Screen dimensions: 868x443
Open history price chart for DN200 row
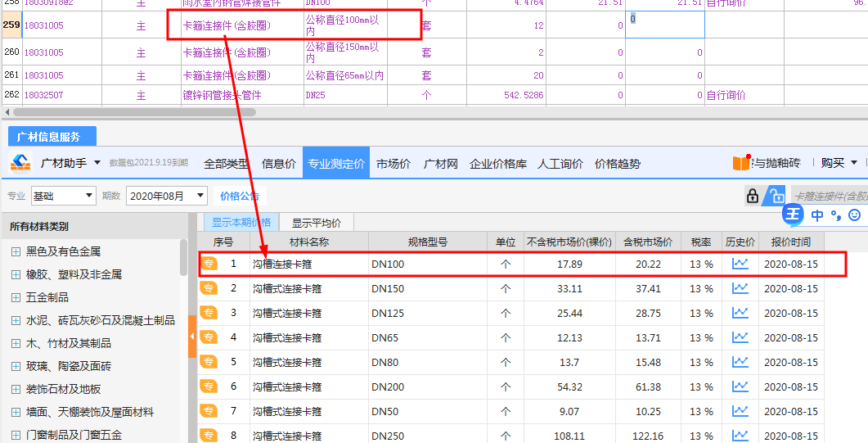click(x=740, y=386)
